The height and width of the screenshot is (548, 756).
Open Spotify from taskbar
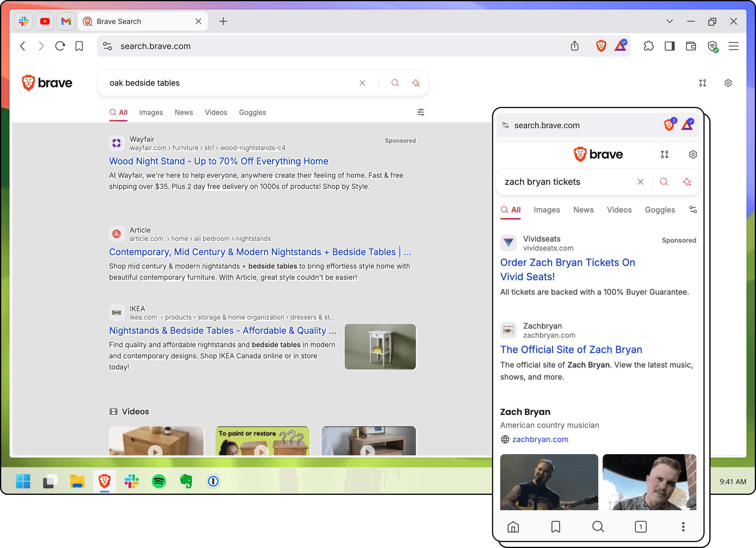pyautogui.click(x=159, y=481)
